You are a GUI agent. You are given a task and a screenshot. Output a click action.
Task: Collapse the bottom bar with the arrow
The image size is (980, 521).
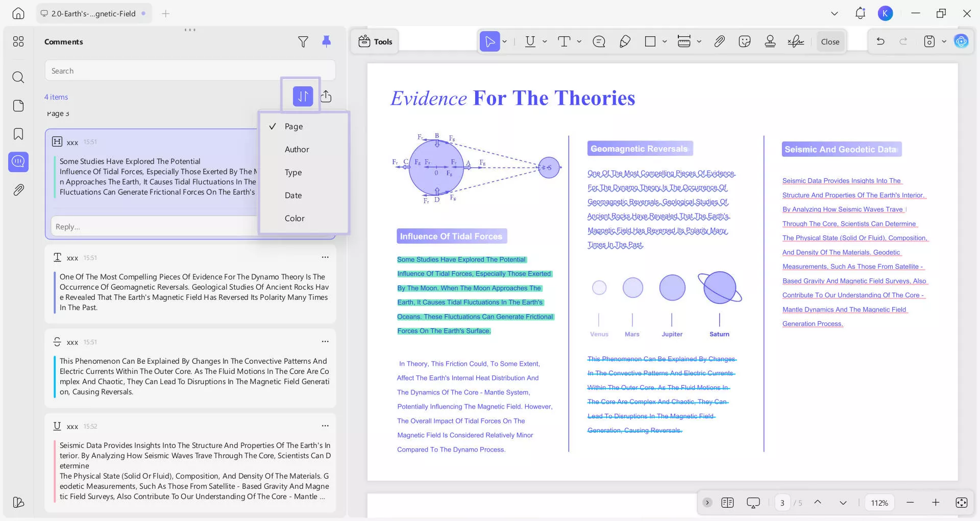coord(707,503)
